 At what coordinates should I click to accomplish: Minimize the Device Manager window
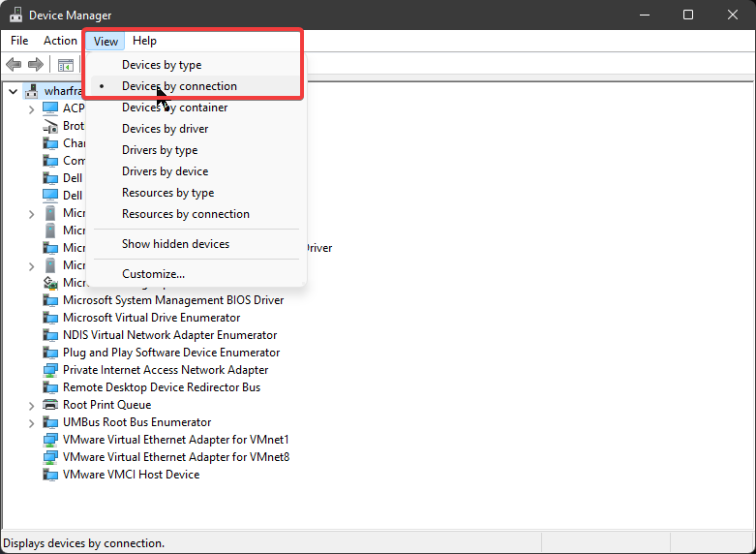[x=645, y=15]
